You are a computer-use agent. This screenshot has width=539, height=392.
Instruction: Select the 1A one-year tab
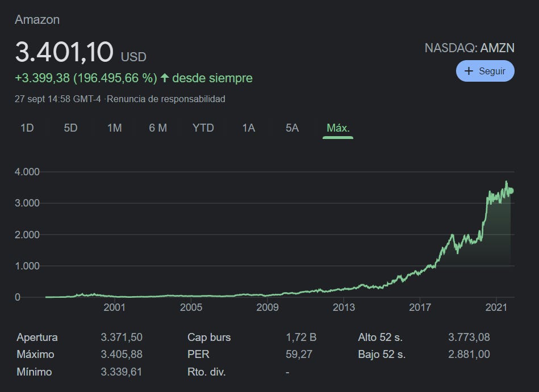pos(249,128)
